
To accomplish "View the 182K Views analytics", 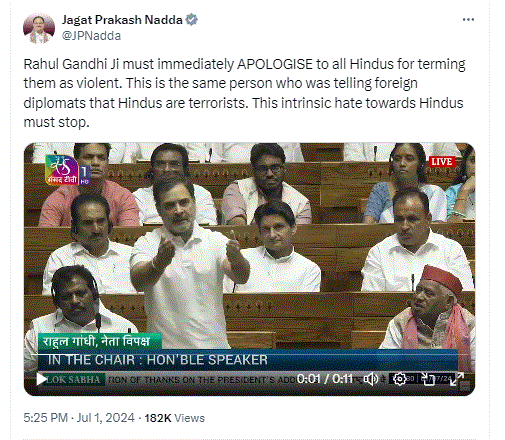I will point(174,418).
